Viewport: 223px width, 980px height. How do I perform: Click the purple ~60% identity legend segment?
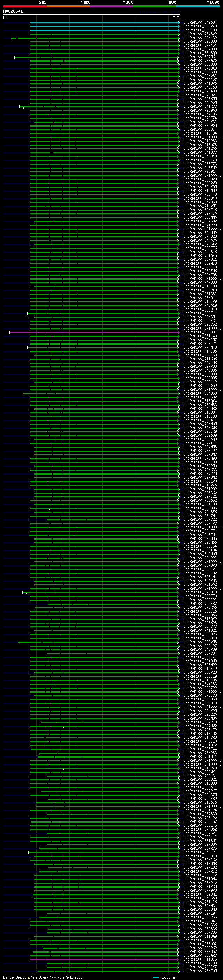pyautogui.click(x=112, y=6)
